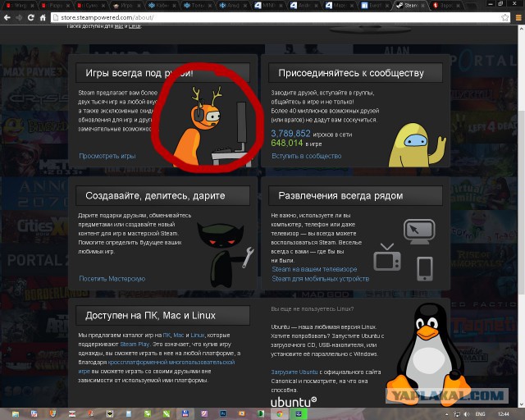This screenshot has height=420, width=525.
Task: Switch the ENG input language indicator
Action: pos(481,414)
